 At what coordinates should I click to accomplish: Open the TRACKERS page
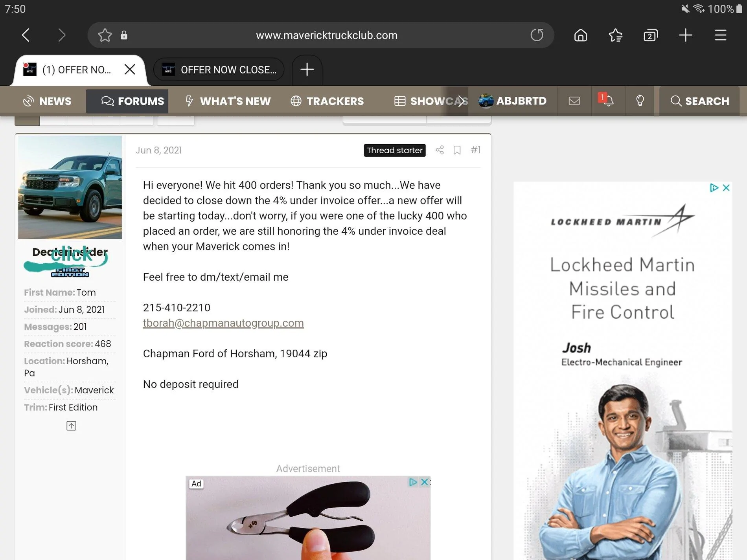(327, 101)
